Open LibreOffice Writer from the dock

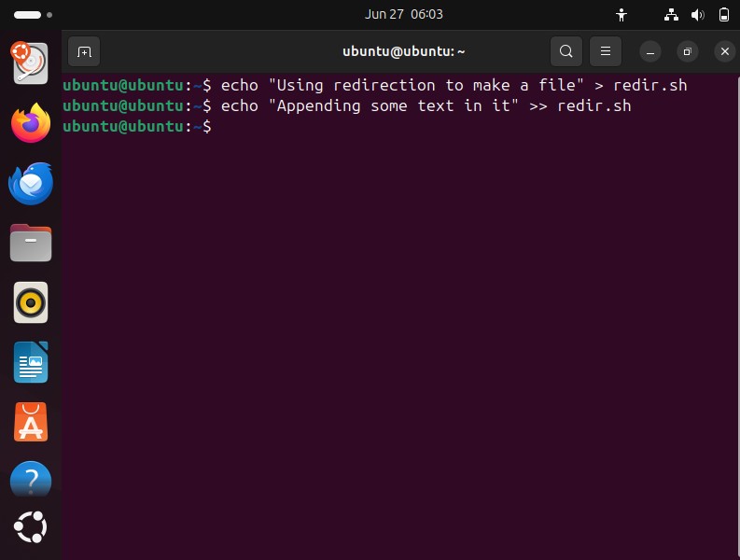pyautogui.click(x=31, y=362)
